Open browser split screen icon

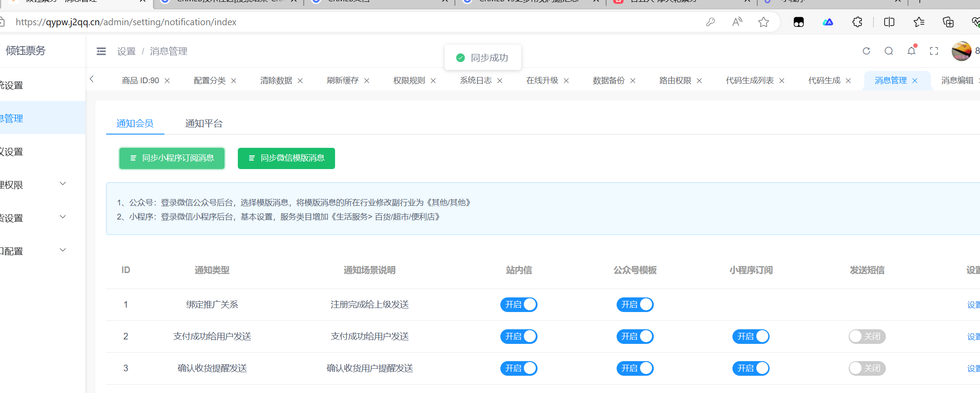coord(889,22)
